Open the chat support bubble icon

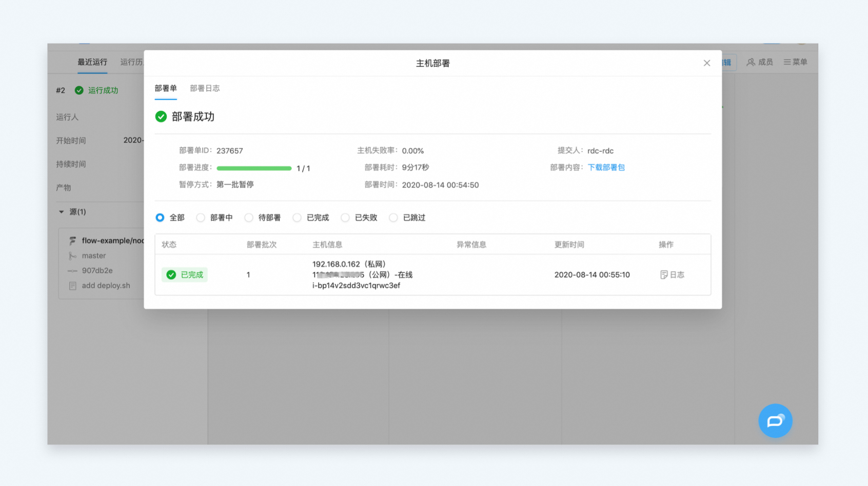(x=775, y=421)
